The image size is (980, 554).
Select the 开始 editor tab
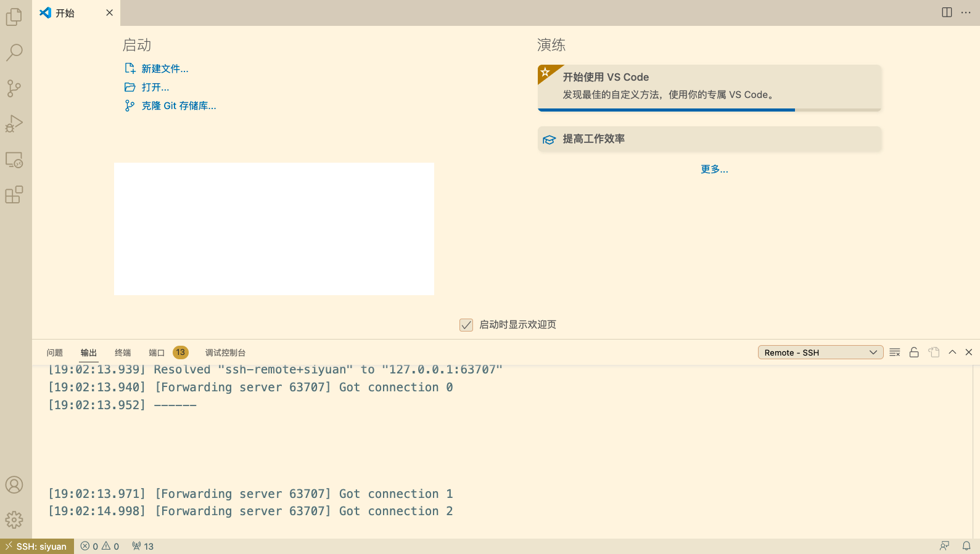pyautogui.click(x=76, y=13)
